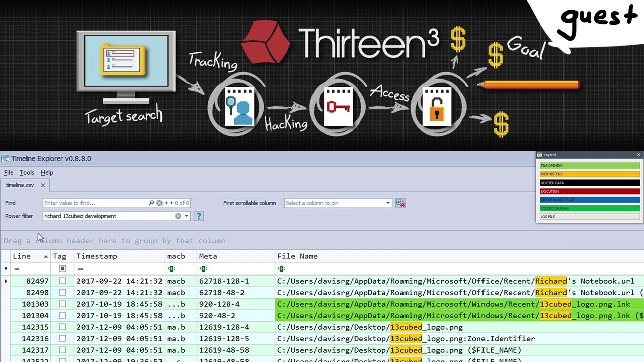Viewport: 644px width, 362px height.
Task: Click the WEB HISTORY legend color bar
Action: 590,174
